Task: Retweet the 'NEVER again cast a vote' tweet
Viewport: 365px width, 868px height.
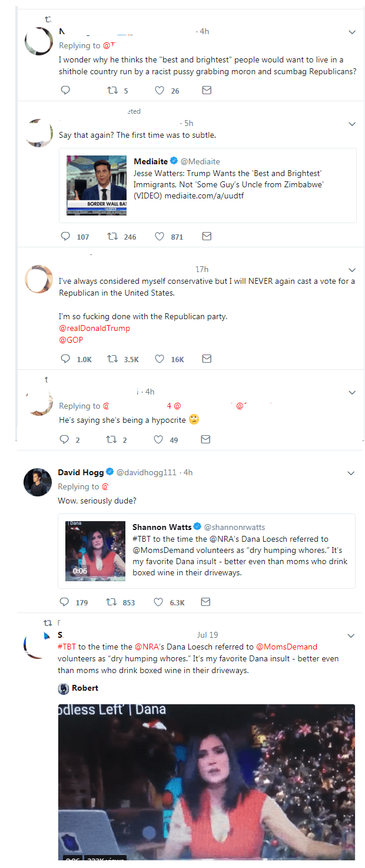Action: coord(112,359)
